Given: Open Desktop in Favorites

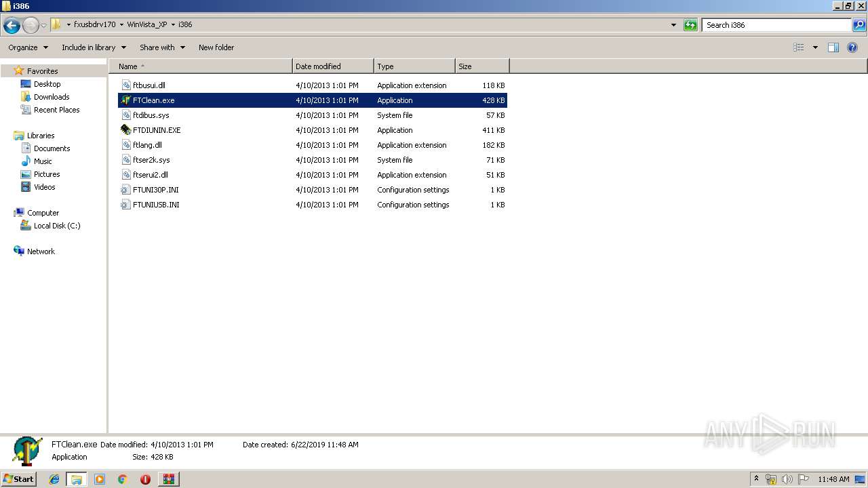Looking at the screenshot, I should pyautogui.click(x=47, y=84).
